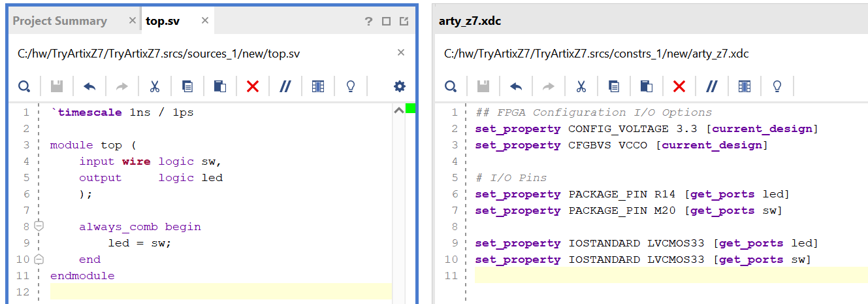Viewport: 868px width, 304px height.
Task: Click green syntax status indicator in top.sv
Action: (x=411, y=108)
